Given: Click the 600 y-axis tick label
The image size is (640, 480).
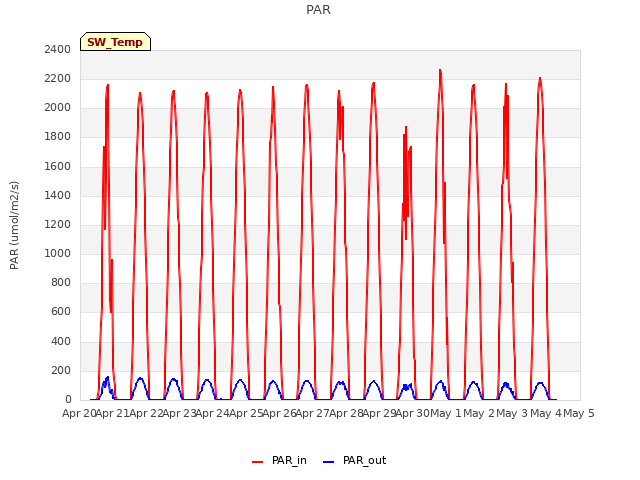Looking at the screenshot, I should tap(61, 312).
